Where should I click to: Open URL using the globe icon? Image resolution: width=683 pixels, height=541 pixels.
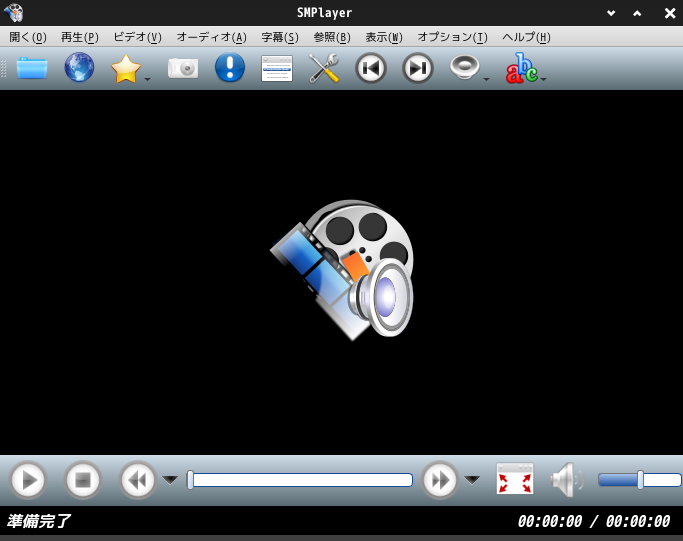tap(79, 68)
